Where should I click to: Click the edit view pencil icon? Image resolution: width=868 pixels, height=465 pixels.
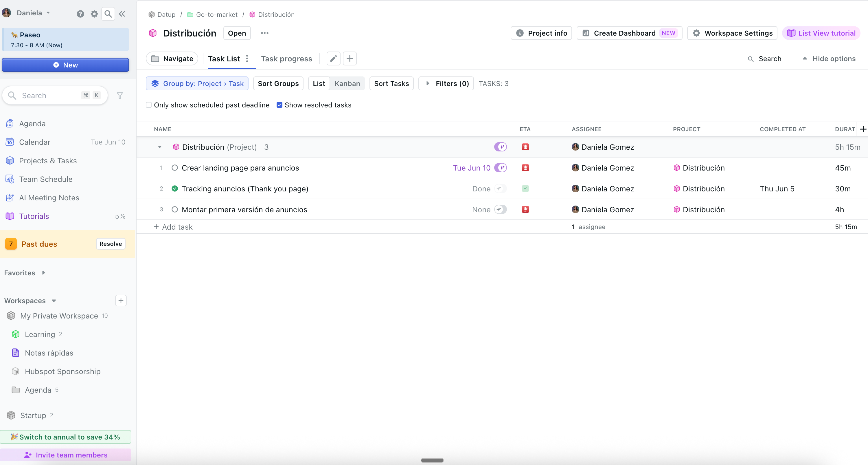click(x=333, y=59)
